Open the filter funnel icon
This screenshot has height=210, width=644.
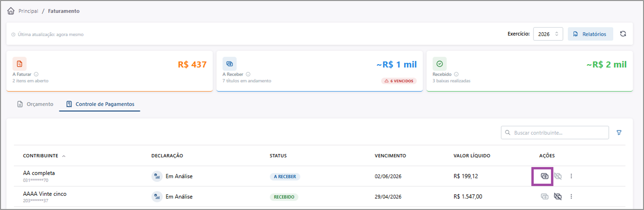click(x=619, y=133)
